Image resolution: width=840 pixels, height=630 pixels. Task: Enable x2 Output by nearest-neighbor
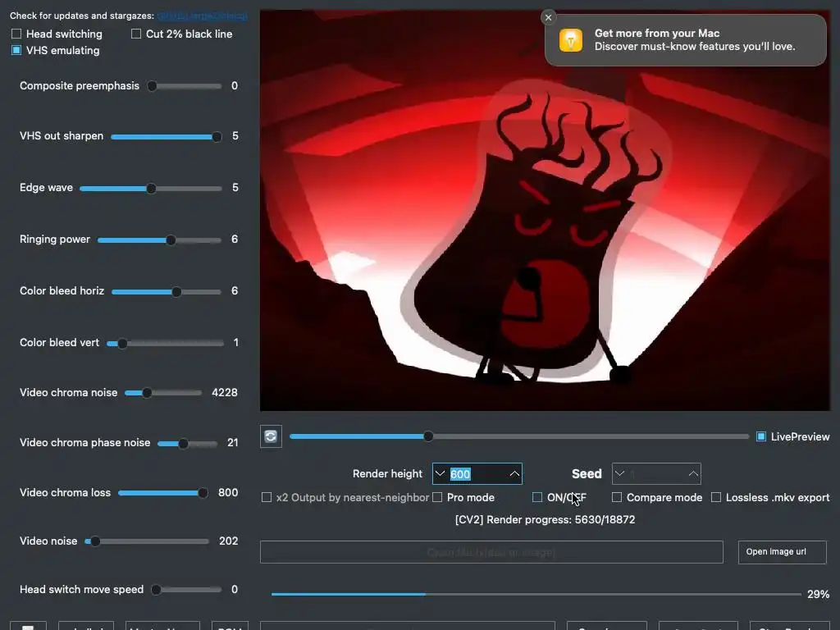pyautogui.click(x=267, y=498)
